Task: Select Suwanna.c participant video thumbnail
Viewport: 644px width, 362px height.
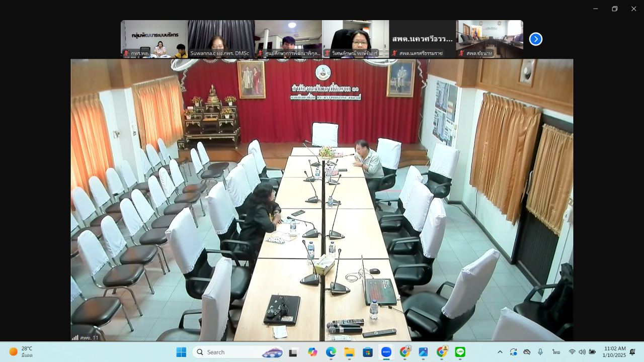Action: tap(221, 39)
